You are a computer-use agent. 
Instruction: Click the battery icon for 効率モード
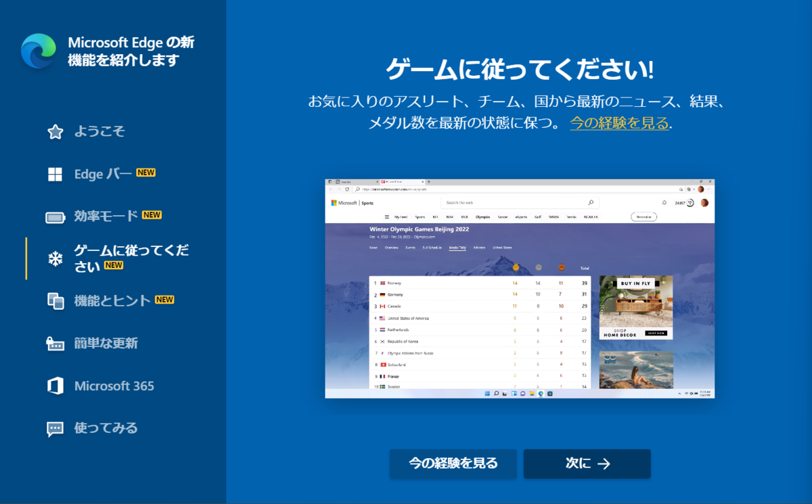point(55,217)
